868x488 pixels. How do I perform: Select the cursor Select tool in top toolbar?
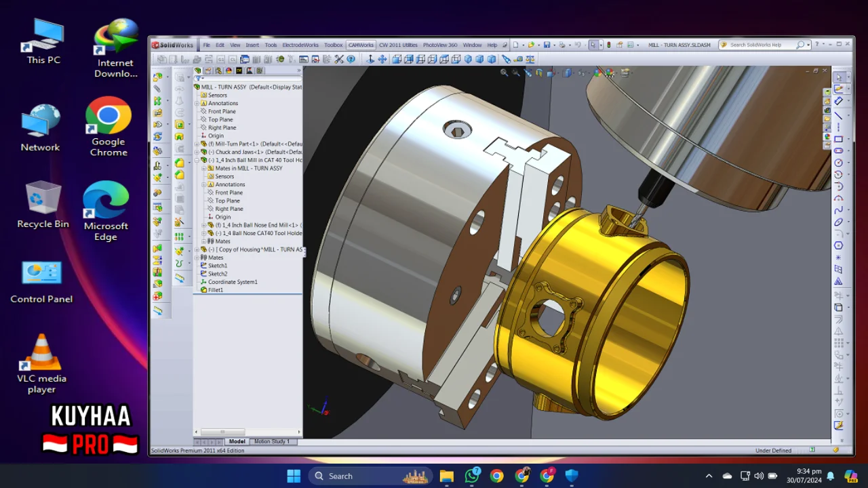(593, 45)
